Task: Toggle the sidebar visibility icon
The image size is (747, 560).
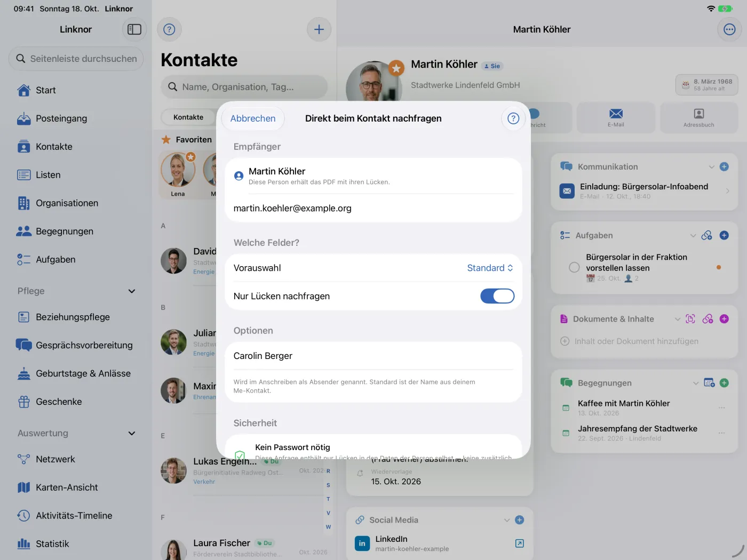Action: (134, 29)
